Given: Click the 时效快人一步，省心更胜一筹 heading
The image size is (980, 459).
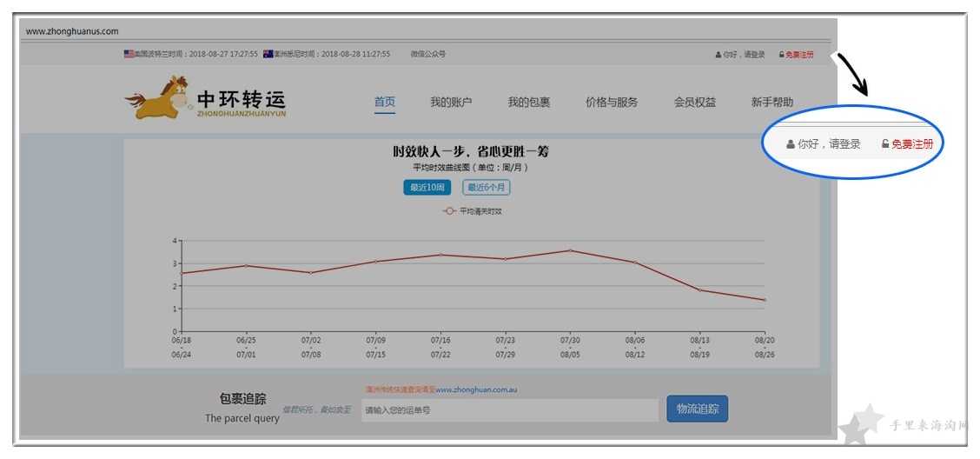Looking at the screenshot, I should (471, 152).
